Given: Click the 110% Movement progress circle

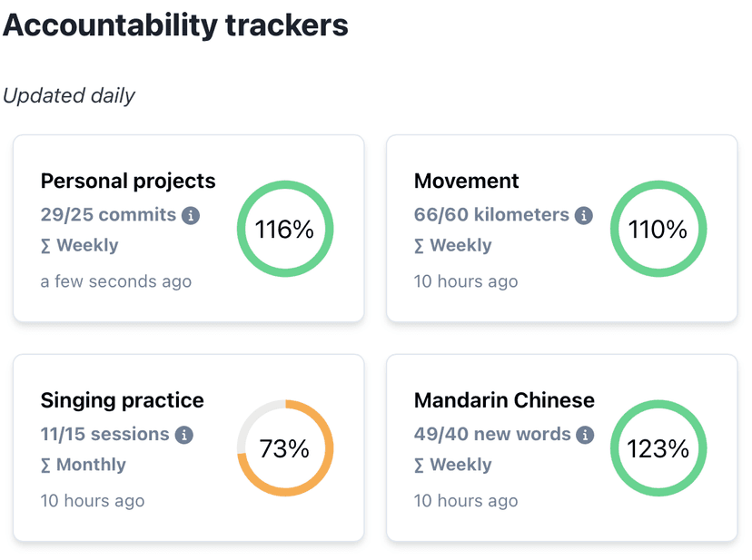Looking at the screenshot, I should click(x=658, y=229).
